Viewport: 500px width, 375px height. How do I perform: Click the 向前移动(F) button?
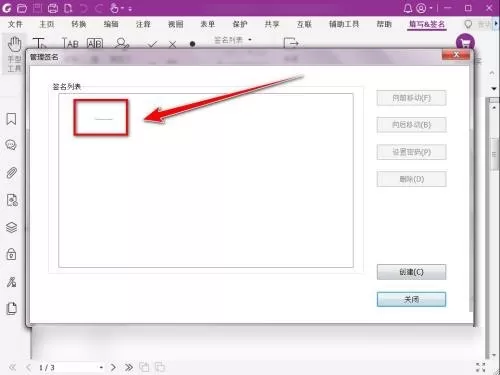click(411, 98)
